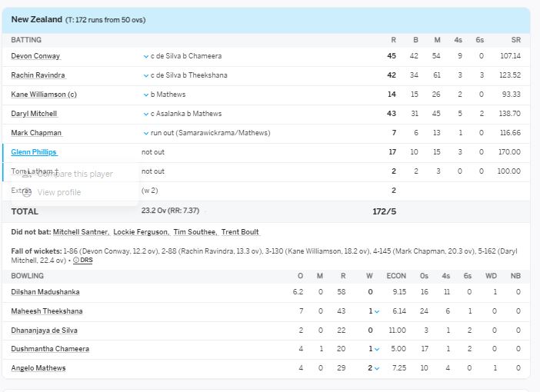540x392 pixels.
Task: Click wicket chevron in Dushmantha Chameera's row
Action: click(377, 349)
